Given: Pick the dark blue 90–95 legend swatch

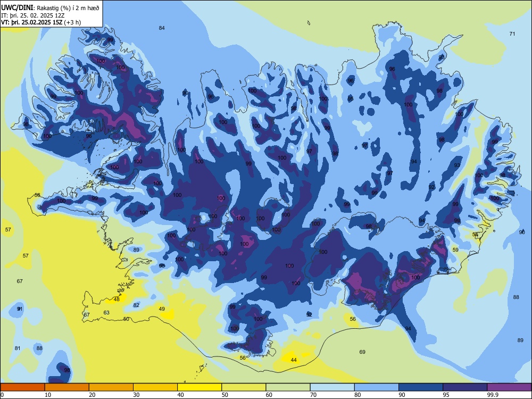Looking at the screenshot, I should tap(421, 387).
